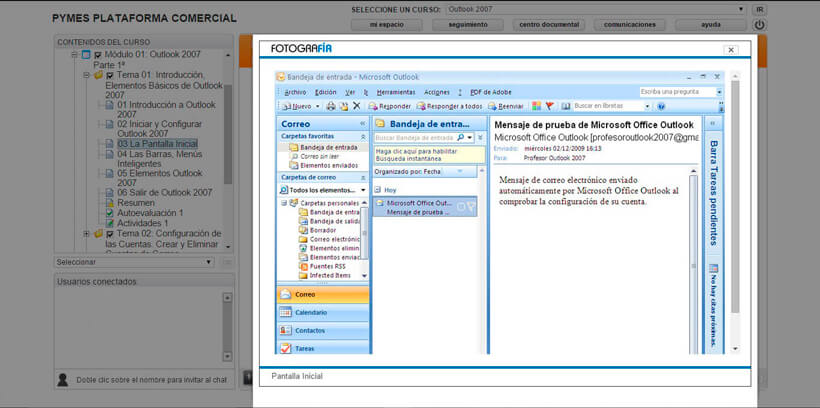Click the delete X icon in Outlook toolbar
820x408 pixels.
click(x=357, y=106)
